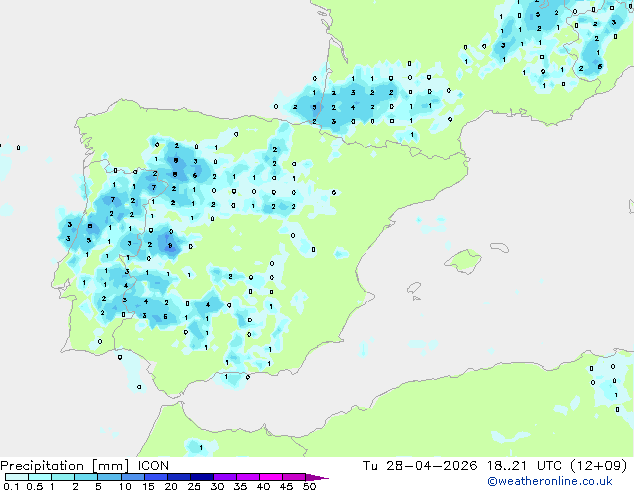Click the 2–5 mm legend color box

pyautogui.click(x=86, y=477)
